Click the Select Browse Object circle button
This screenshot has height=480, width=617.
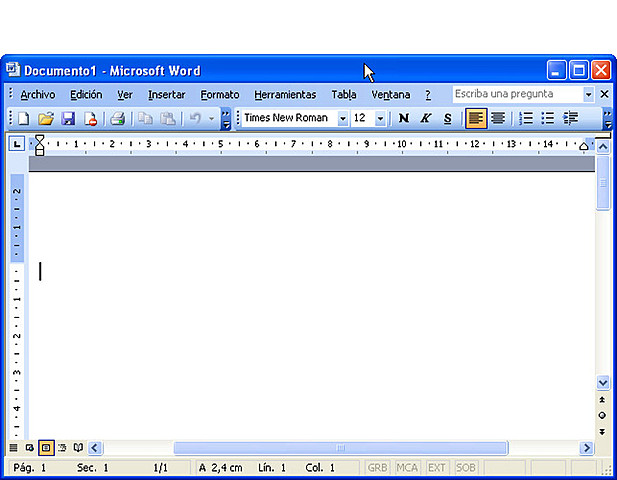[602, 415]
